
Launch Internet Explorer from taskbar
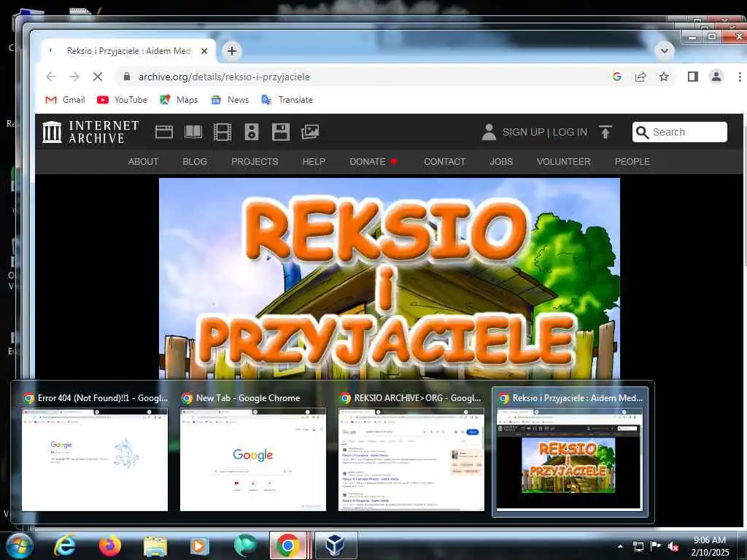click(64, 545)
